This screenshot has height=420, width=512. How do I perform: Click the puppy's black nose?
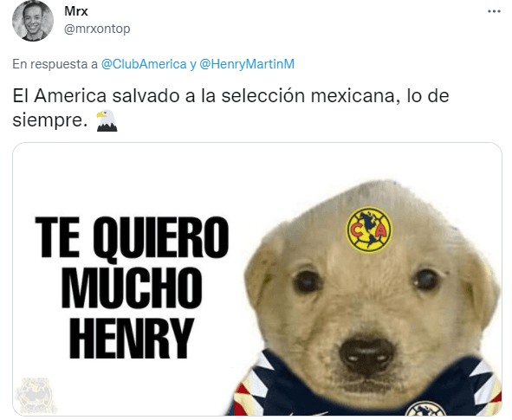[366, 356]
